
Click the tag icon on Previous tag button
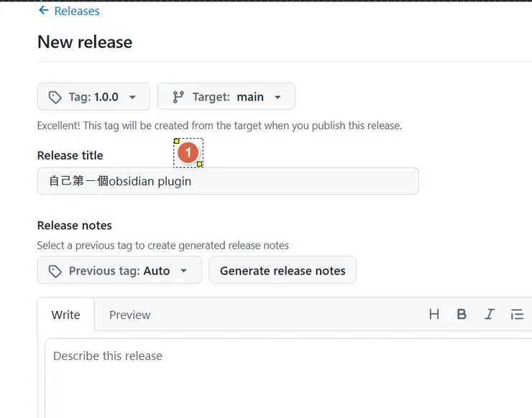point(55,271)
